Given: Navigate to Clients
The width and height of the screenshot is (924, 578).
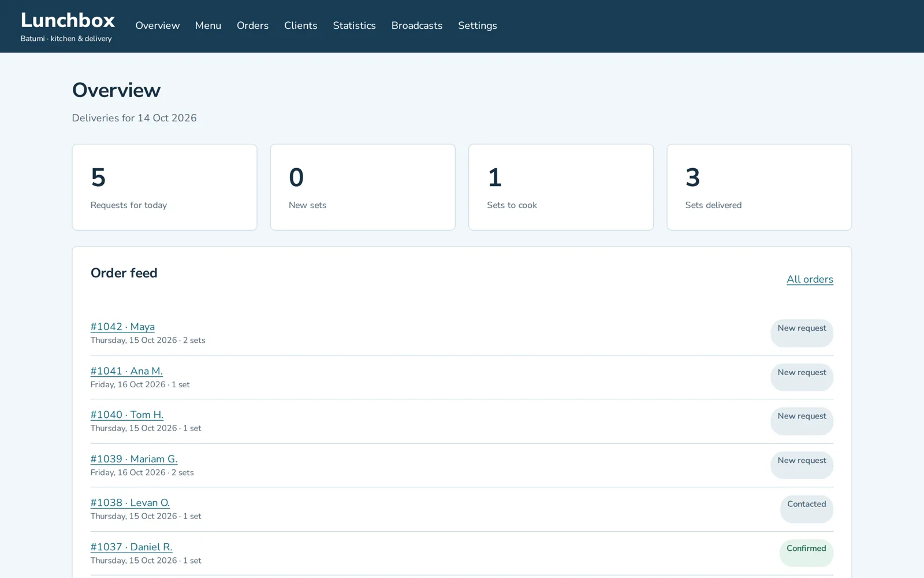Looking at the screenshot, I should tap(300, 25).
